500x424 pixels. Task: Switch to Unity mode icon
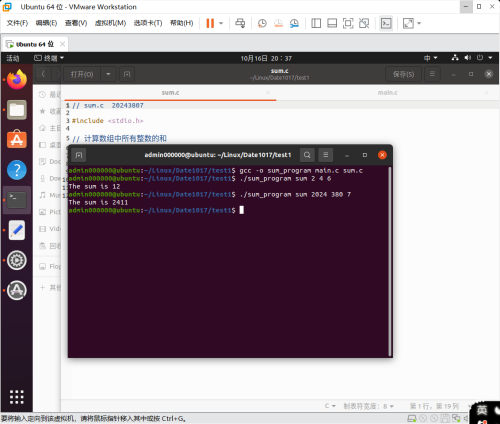tap(364, 23)
